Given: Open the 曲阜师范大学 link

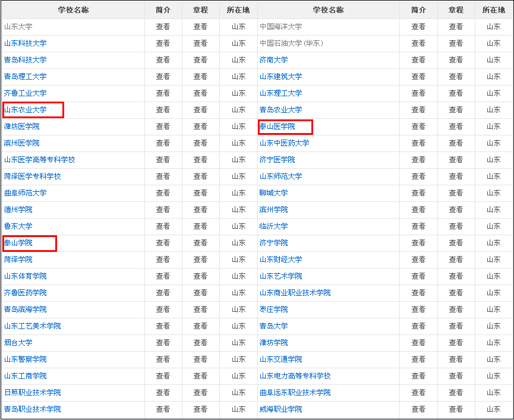Looking at the screenshot, I should tap(25, 193).
